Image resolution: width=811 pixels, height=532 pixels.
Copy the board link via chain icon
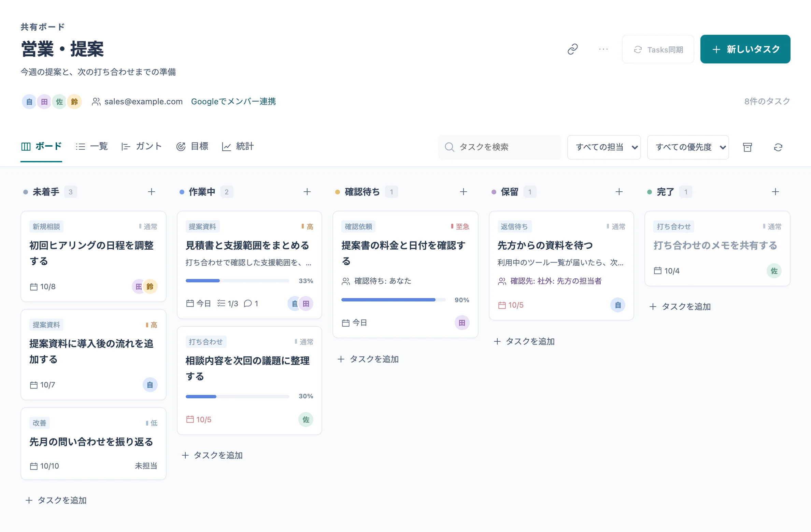(x=572, y=49)
